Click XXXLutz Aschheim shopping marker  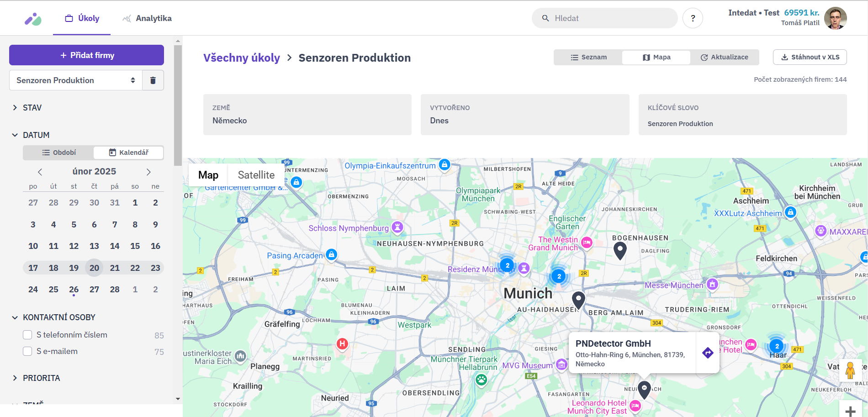click(791, 212)
